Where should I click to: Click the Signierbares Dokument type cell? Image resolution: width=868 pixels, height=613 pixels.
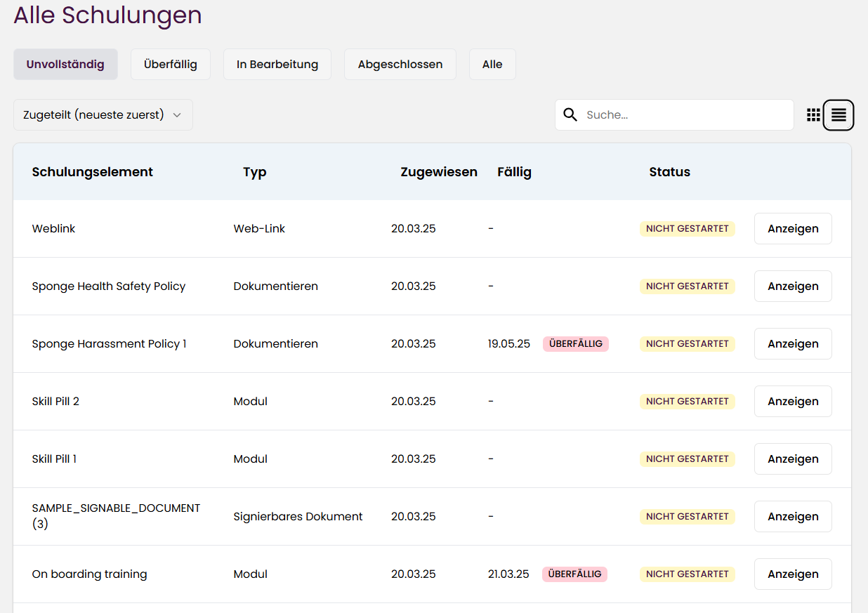pos(298,516)
